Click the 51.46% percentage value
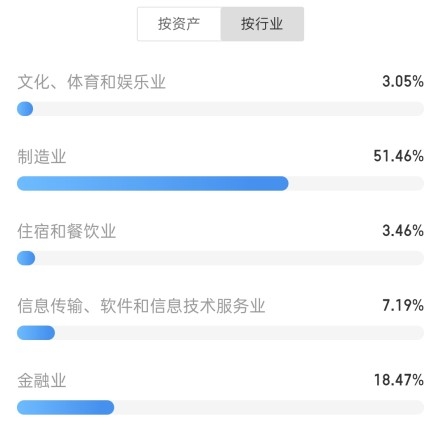The height and width of the screenshot is (434, 446). (x=398, y=156)
